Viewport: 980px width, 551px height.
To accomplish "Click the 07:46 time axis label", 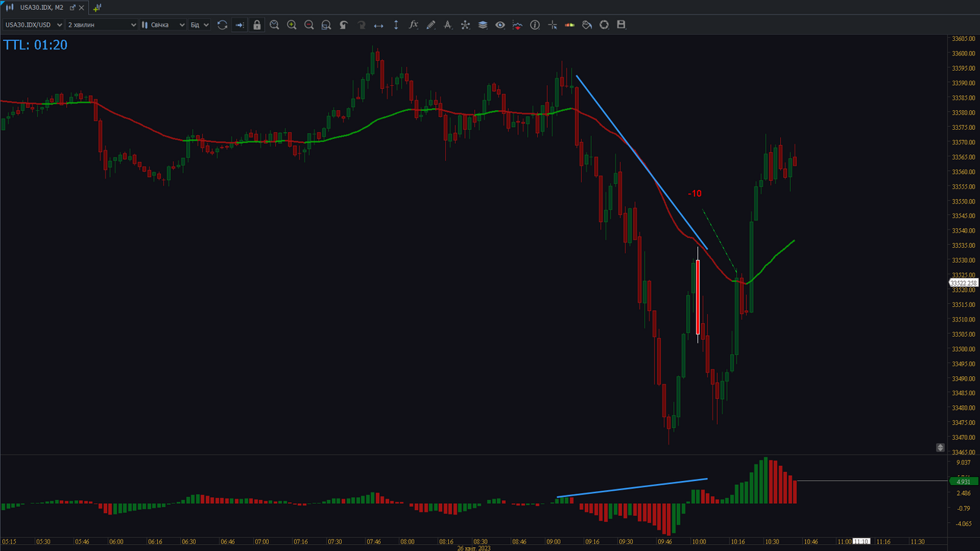I will click(x=373, y=542).
